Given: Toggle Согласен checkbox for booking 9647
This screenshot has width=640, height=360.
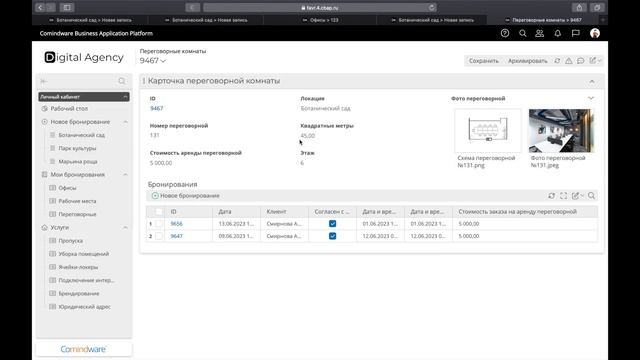Looking at the screenshot, I should pyautogui.click(x=332, y=236).
